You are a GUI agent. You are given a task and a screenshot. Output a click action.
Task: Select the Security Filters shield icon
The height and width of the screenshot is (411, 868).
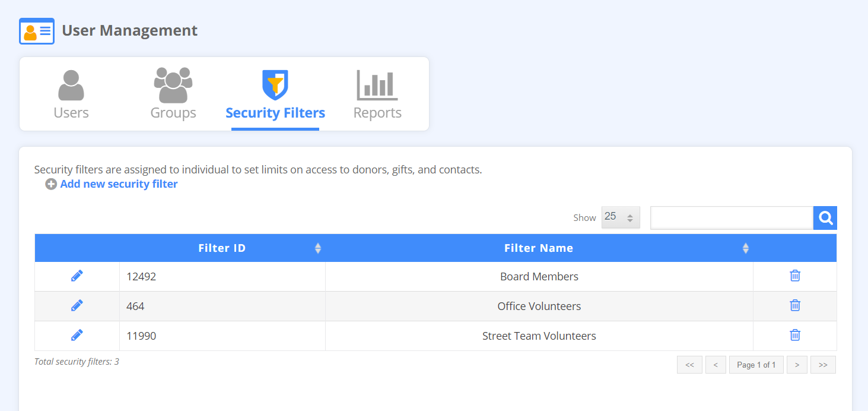tap(275, 85)
